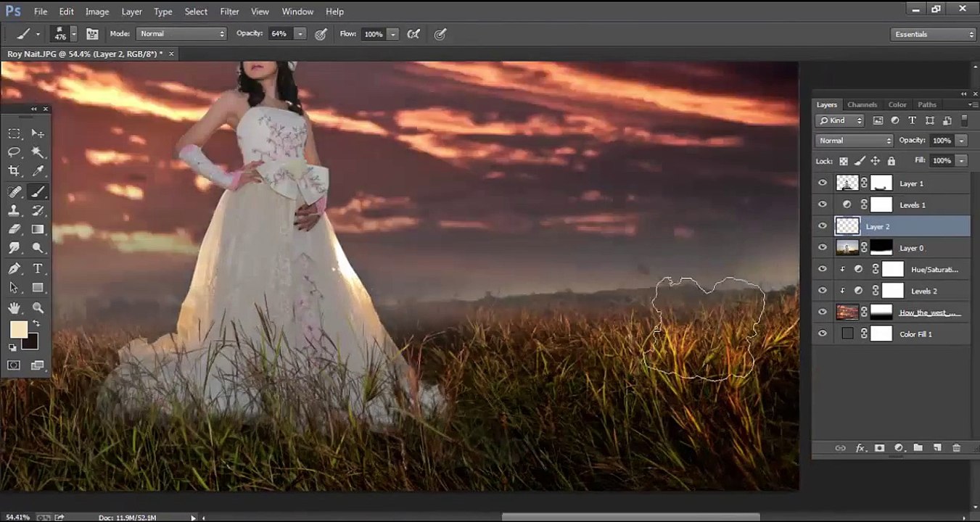980x522 pixels.
Task: Open the layer filter Kind dropdown
Action: point(840,120)
